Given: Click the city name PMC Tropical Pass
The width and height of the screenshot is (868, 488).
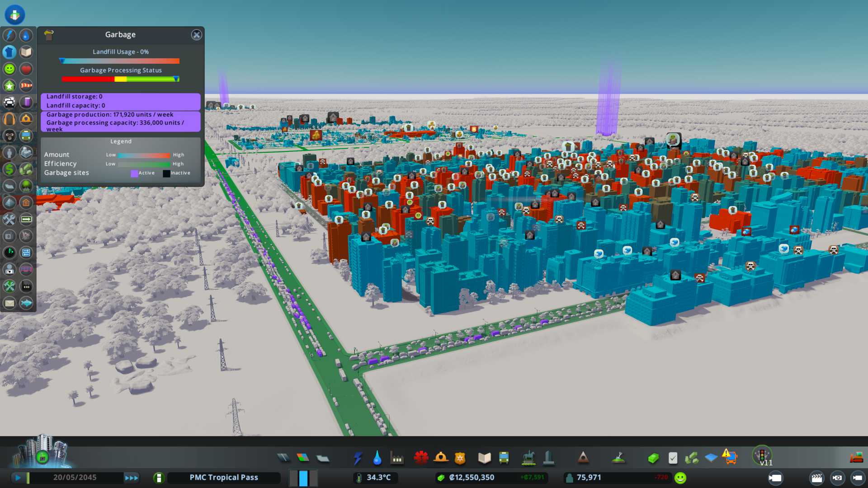Looking at the screenshot, I should point(224,478).
